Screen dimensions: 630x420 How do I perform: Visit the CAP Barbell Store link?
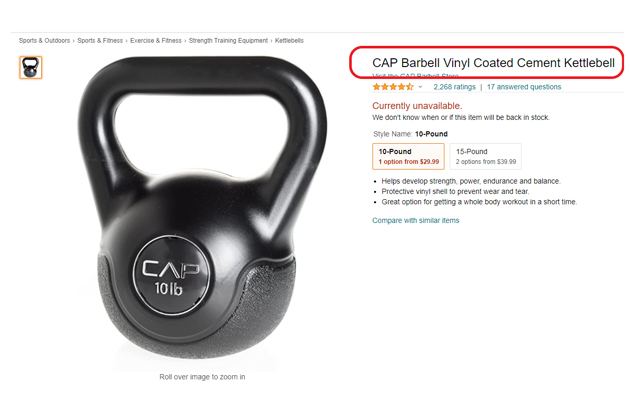pyautogui.click(x=415, y=76)
